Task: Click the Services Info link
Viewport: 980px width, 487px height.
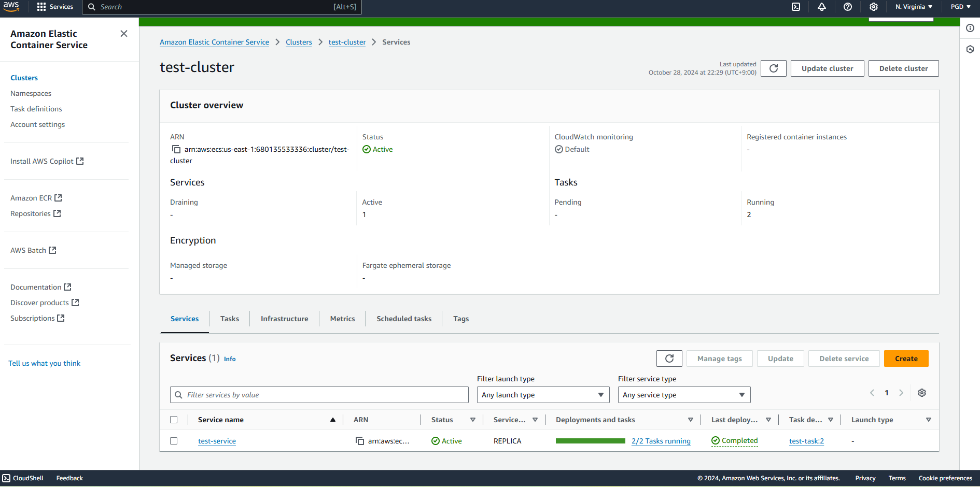Action: pos(230,359)
